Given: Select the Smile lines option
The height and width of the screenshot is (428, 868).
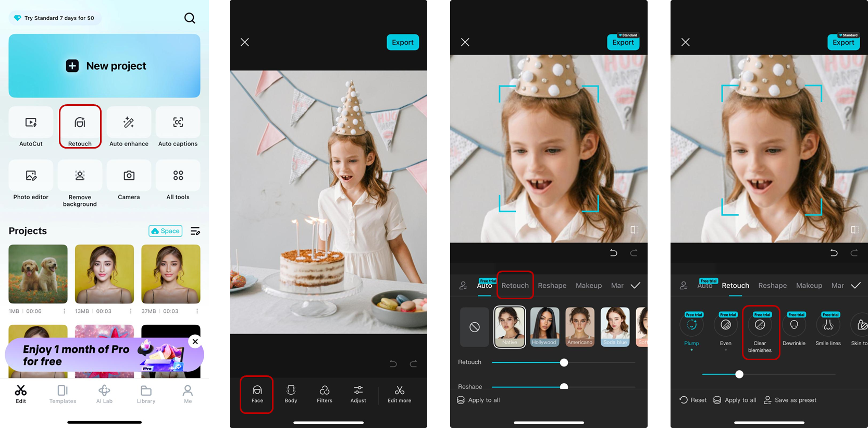Looking at the screenshot, I should (828, 330).
